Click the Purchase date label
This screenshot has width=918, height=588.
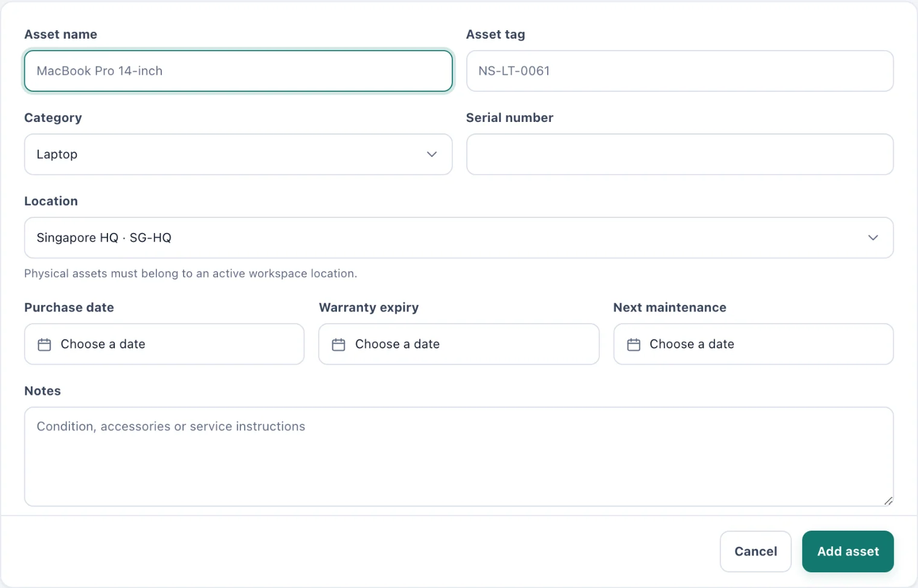(69, 307)
